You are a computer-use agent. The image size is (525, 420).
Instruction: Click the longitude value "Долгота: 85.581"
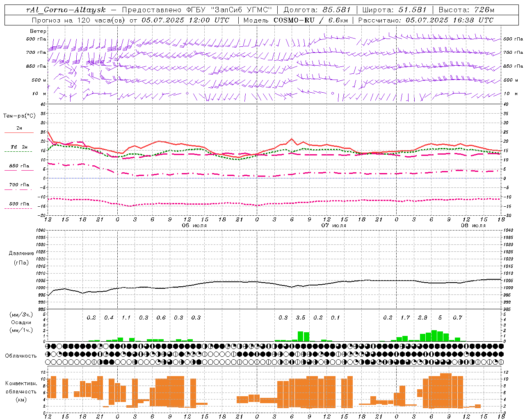317,10
